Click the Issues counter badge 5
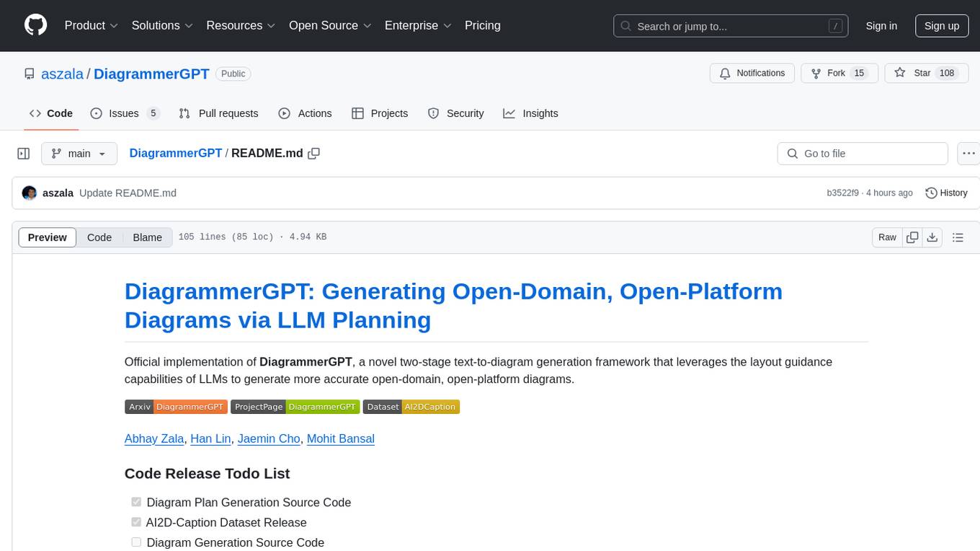The image size is (980, 551). coord(153,113)
